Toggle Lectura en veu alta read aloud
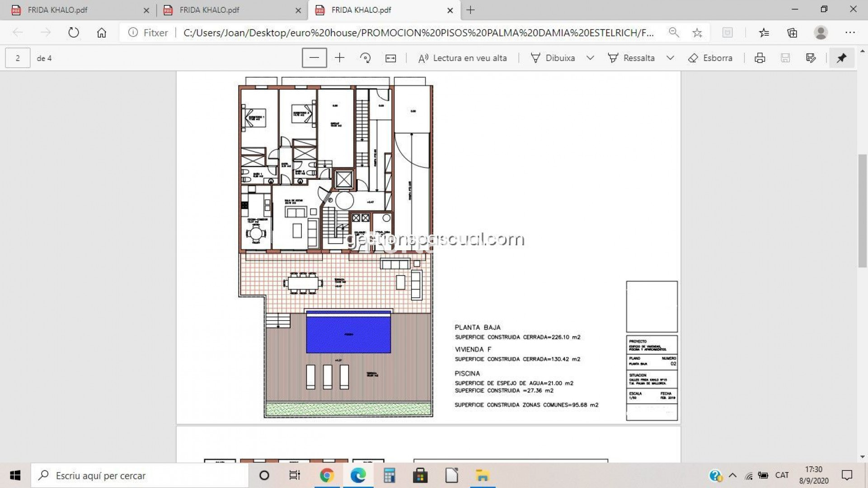 coord(463,58)
